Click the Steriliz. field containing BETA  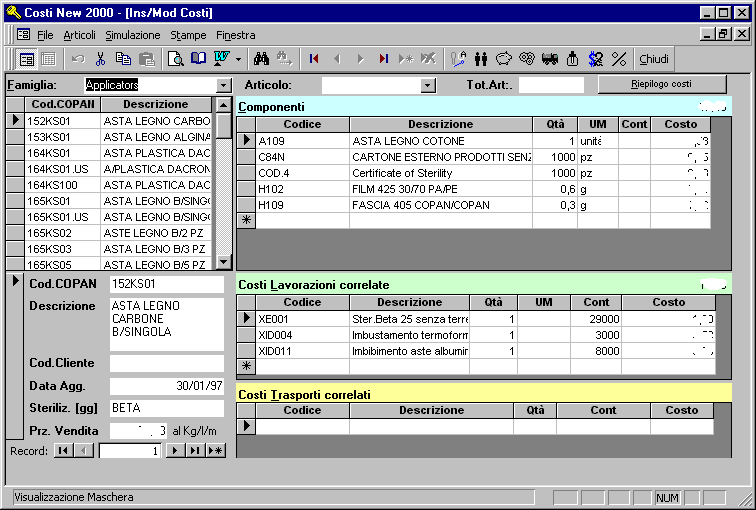167,408
